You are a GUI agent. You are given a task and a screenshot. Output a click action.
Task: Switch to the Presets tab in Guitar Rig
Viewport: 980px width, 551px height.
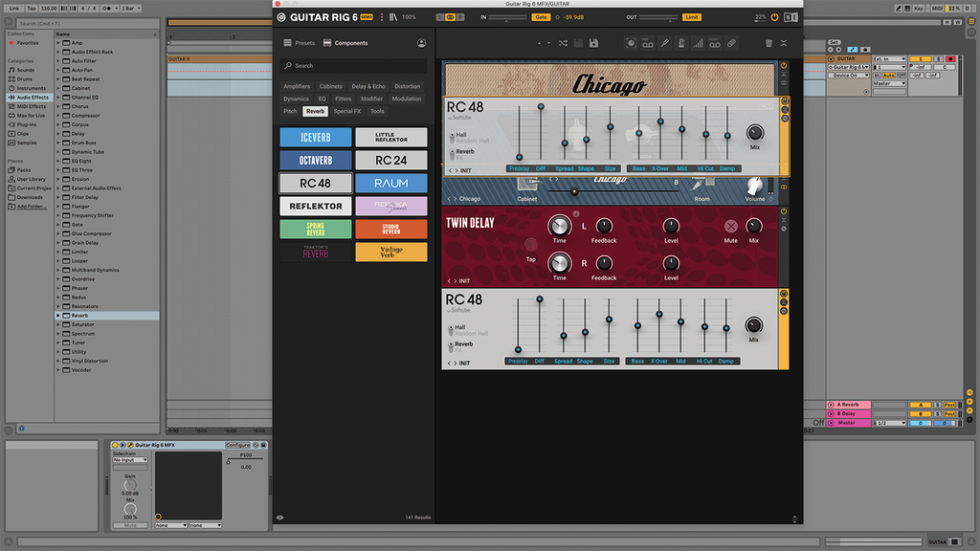pyautogui.click(x=300, y=42)
